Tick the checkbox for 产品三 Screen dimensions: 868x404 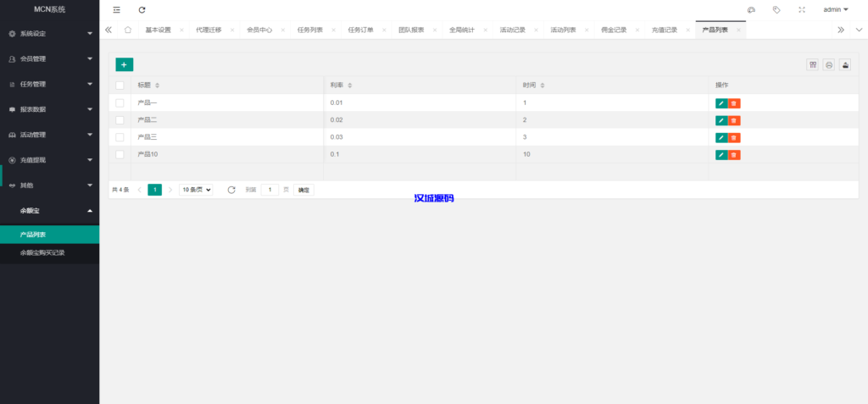coord(120,137)
